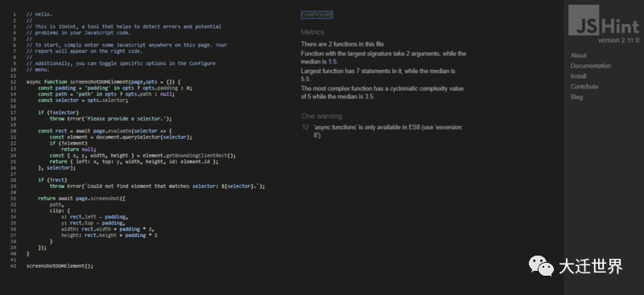Click the line 'const selector = opts.selector;'

83,100
